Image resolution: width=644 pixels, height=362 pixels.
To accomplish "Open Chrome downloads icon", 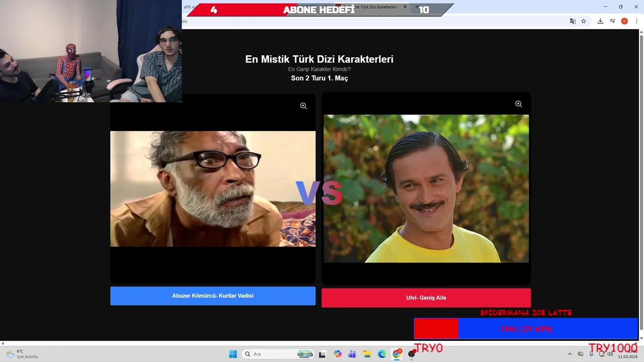I will (x=600, y=21).
